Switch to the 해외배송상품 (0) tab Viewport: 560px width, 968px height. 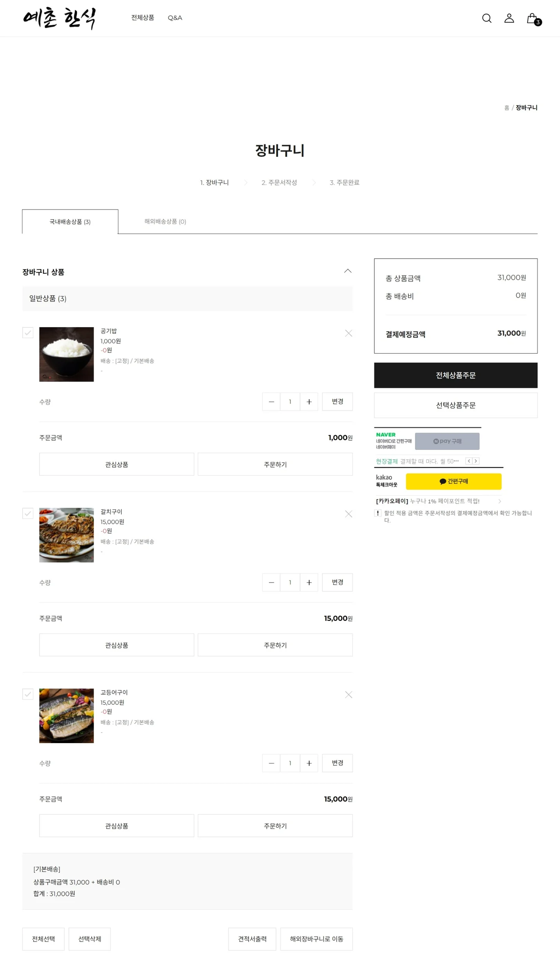coord(165,221)
